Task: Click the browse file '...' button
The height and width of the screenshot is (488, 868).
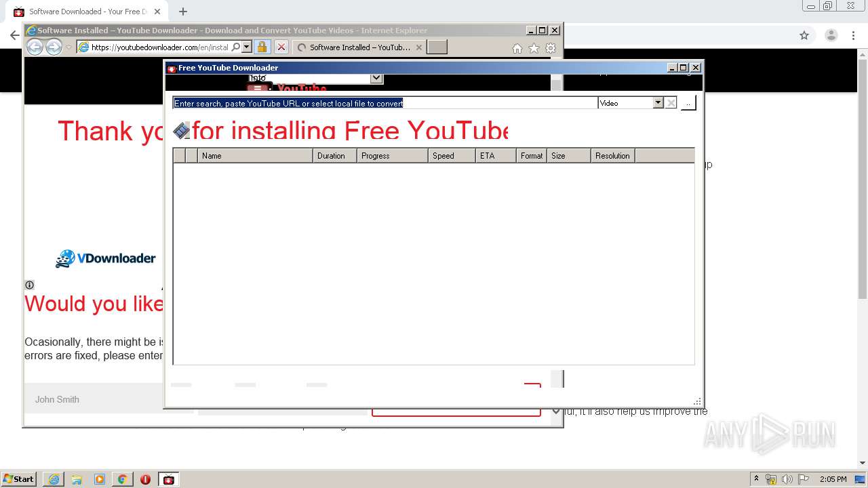Action: click(688, 103)
